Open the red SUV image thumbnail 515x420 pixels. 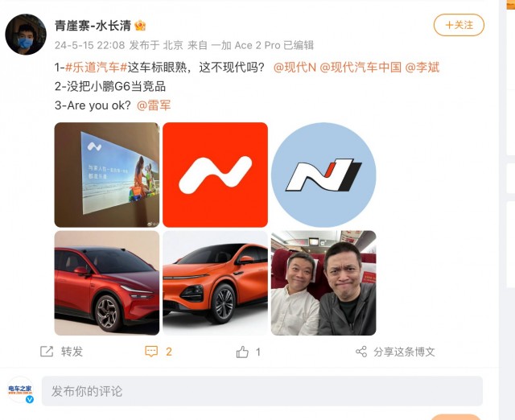click(x=107, y=282)
